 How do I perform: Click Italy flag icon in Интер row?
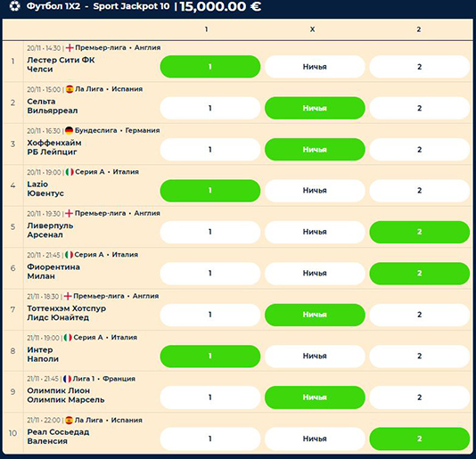pos(68,338)
